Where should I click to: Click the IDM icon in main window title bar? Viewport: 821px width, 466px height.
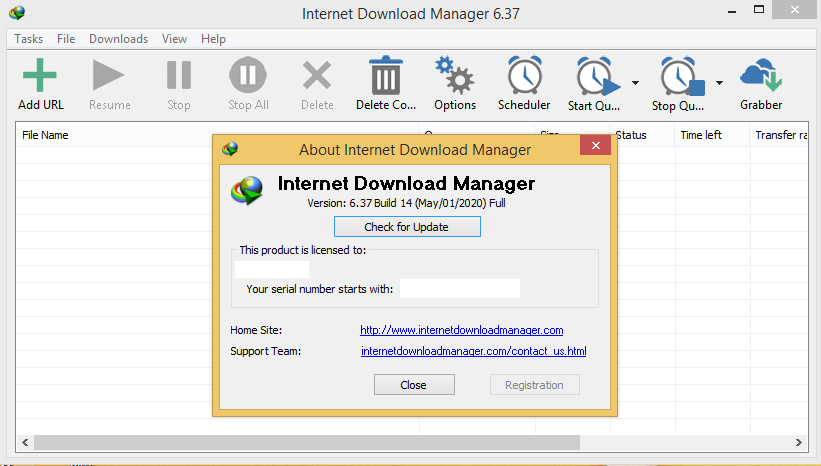[17, 13]
